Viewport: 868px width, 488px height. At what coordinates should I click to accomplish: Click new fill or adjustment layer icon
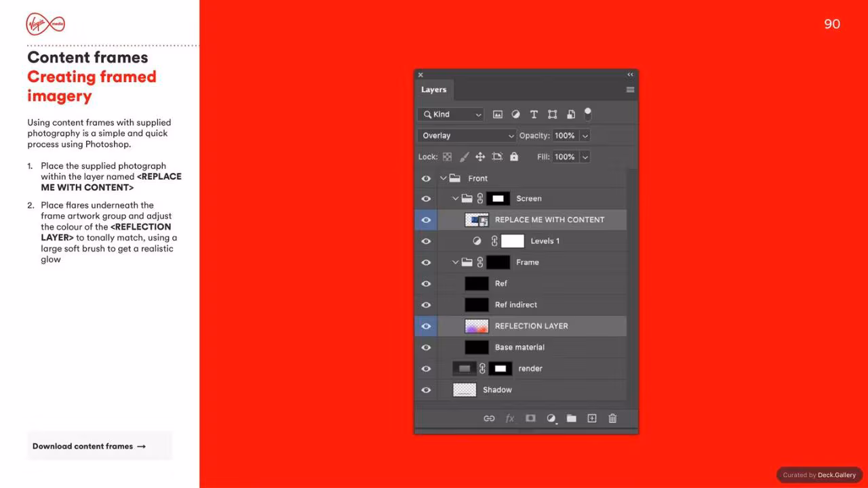pos(551,419)
